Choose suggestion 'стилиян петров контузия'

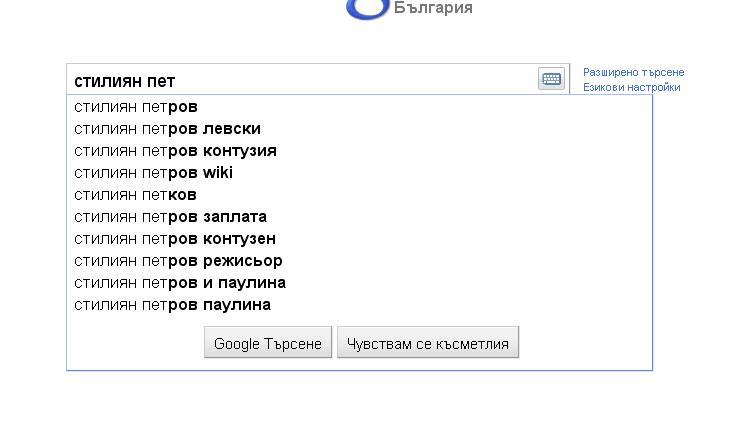pos(359,151)
